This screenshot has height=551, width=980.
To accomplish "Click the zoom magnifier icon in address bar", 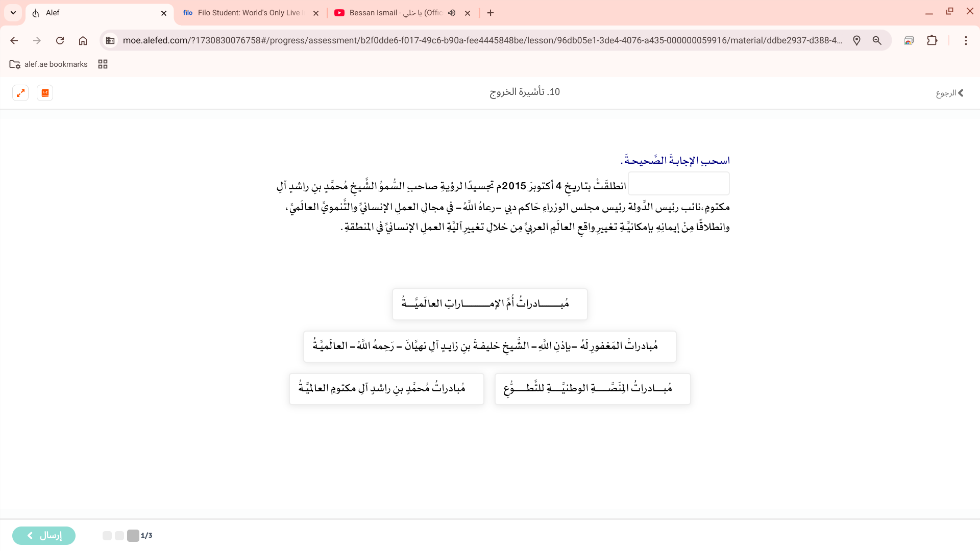I will tap(877, 40).
